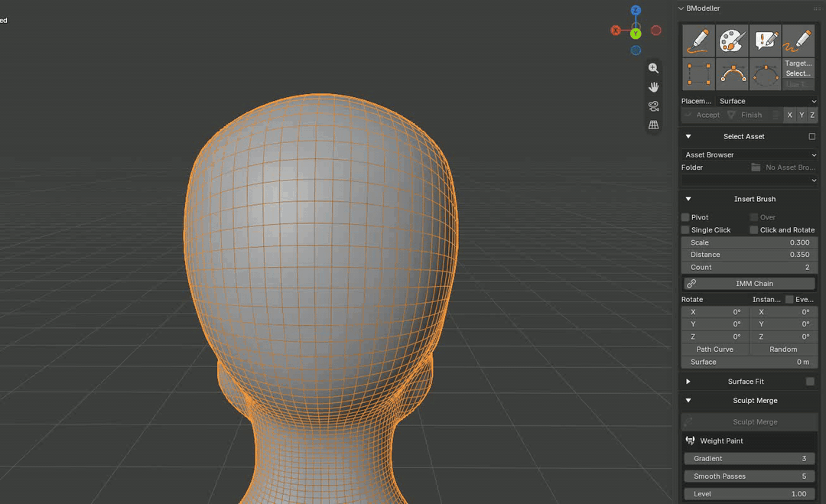Click the Sculpt Merge button

pos(749,422)
